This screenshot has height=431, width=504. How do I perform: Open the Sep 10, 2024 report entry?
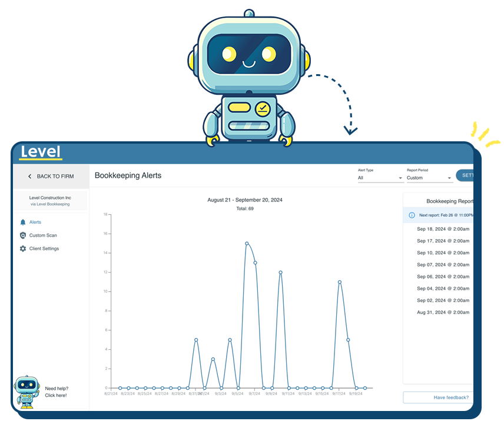(x=443, y=253)
